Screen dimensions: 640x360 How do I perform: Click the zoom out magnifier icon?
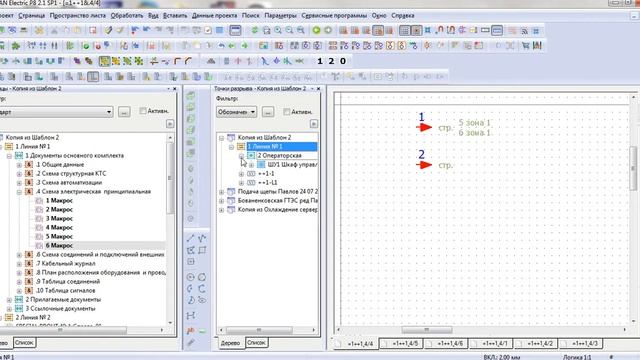click(x=289, y=30)
